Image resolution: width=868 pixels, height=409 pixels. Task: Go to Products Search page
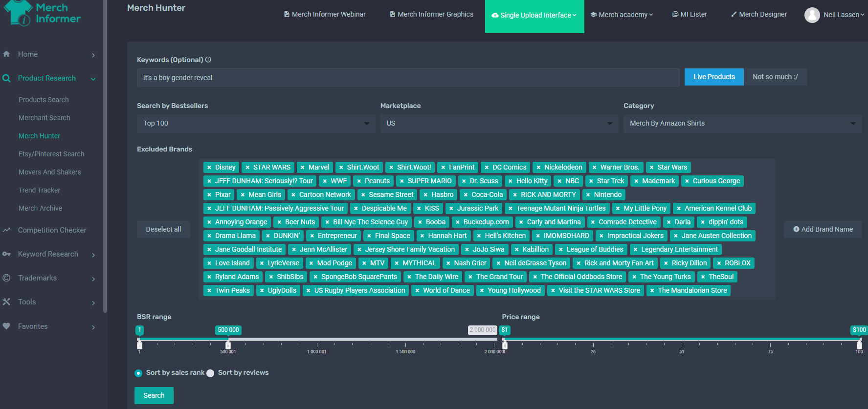tap(44, 100)
